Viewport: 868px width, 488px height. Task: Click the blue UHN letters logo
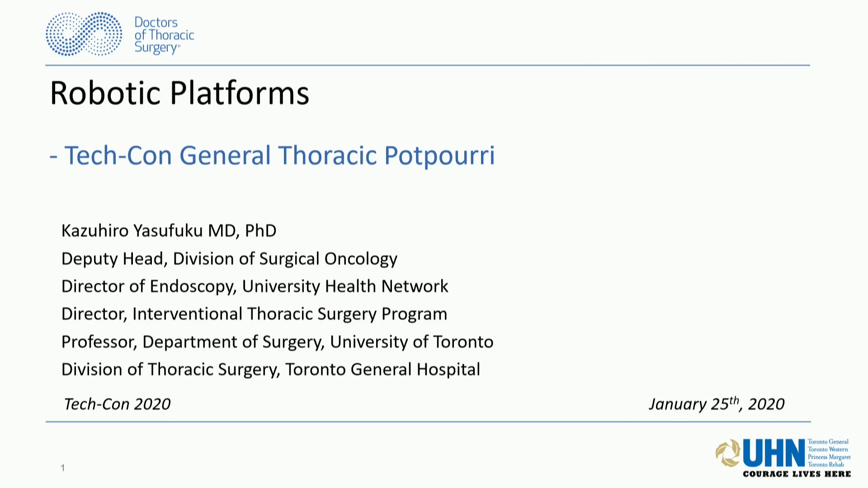point(774,453)
